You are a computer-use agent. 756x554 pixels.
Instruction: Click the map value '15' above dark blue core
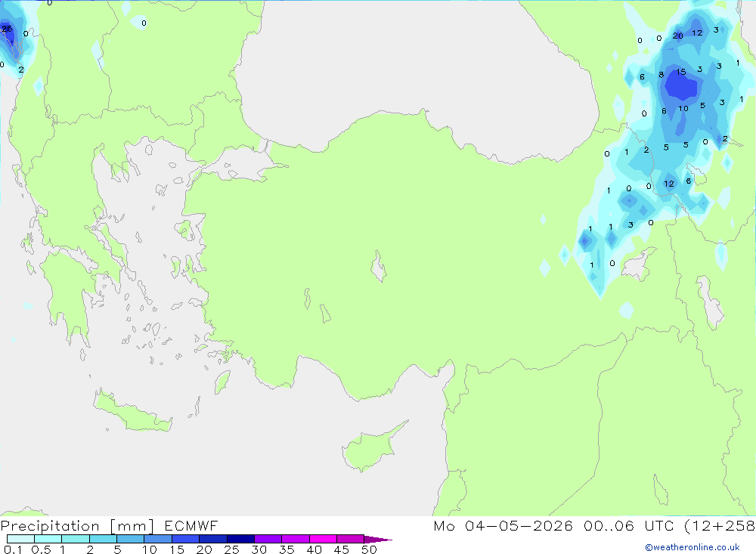point(680,72)
